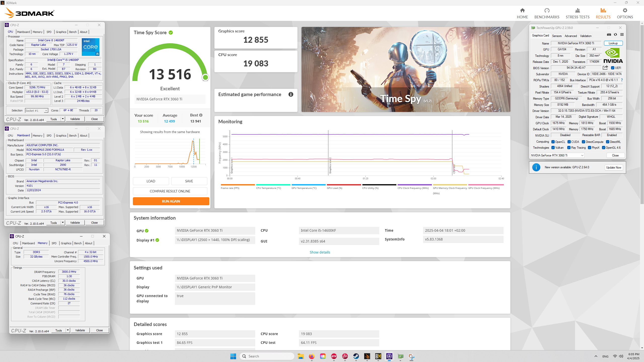Image resolution: width=644 pixels, height=362 pixels.
Task: Click the GPU-Z taskbar icon
Action: pos(400,356)
